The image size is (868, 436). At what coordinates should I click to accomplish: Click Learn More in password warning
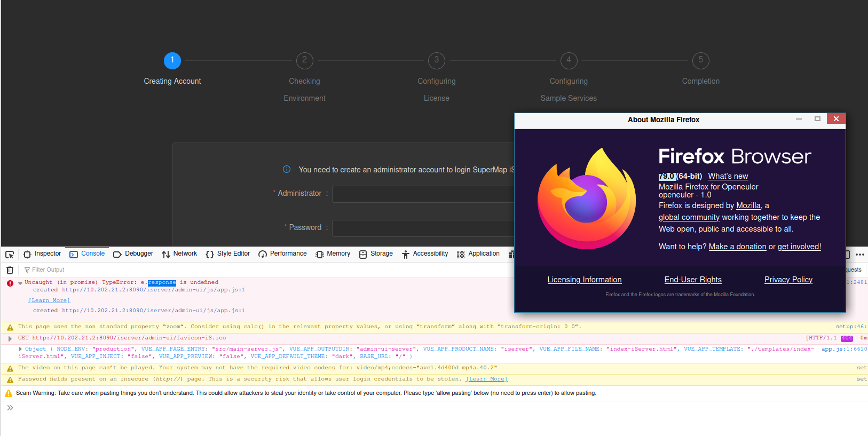tap(486, 379)
